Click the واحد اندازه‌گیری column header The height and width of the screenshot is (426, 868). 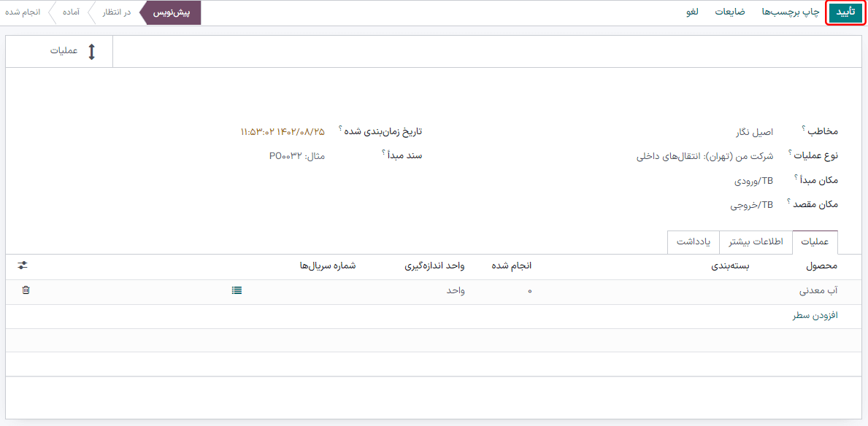coord(434,266)
